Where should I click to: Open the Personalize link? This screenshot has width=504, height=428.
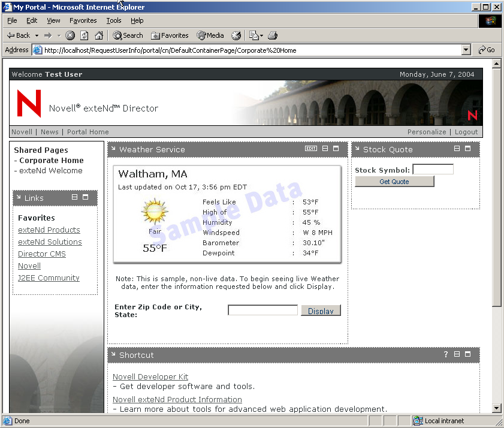[x=427, y=132]
